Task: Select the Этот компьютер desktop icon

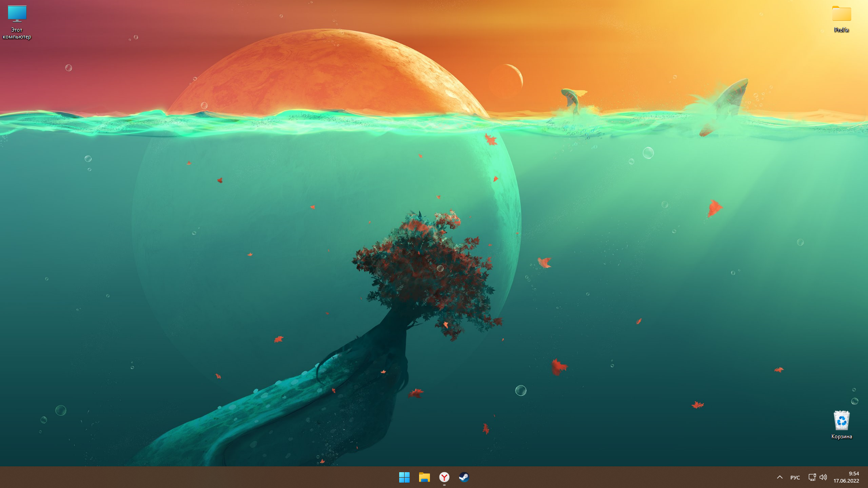Action: pos(17,14)
